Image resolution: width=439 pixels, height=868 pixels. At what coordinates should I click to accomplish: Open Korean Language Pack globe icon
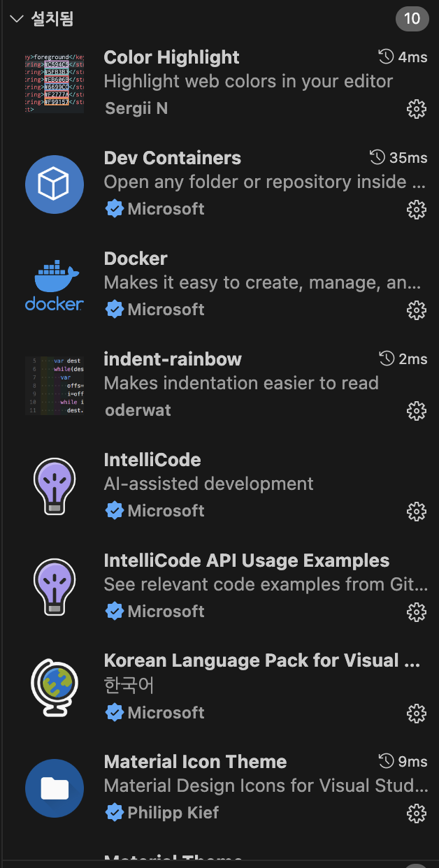click(x=55, y=688)
